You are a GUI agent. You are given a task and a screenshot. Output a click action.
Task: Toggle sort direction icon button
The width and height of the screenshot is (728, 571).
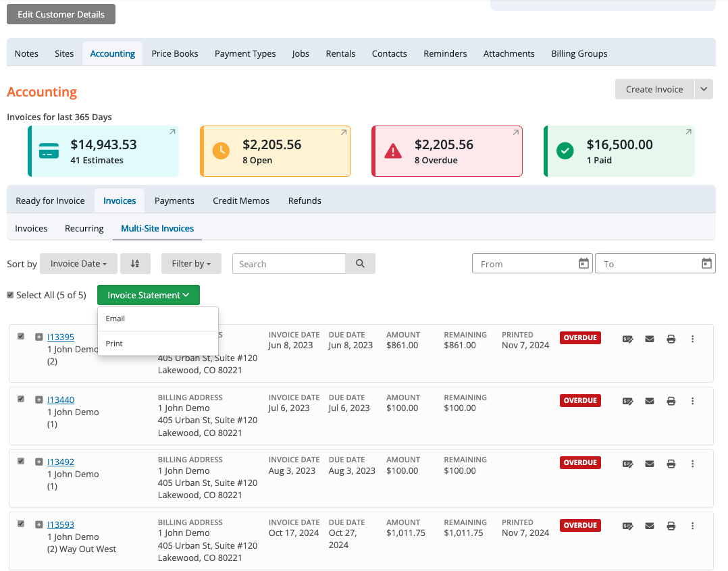[135, 263]
